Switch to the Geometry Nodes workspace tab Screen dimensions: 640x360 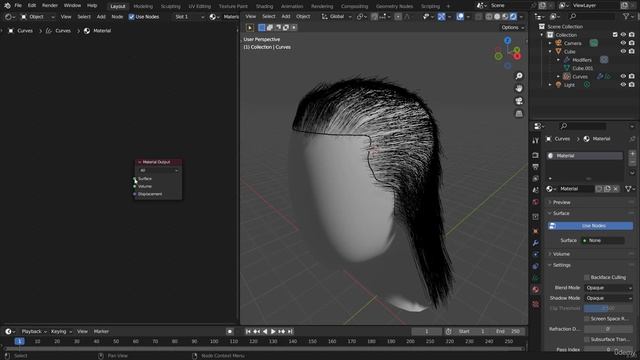point(394,6)
